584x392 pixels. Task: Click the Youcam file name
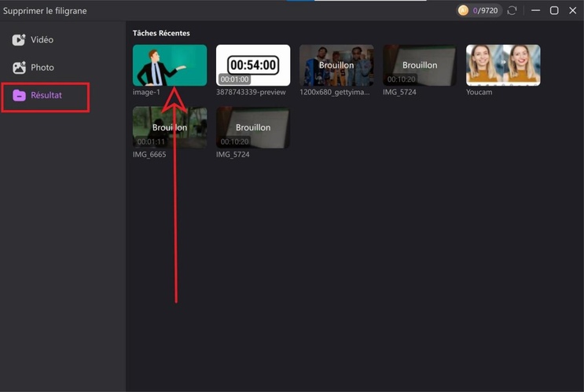tap(479, 92)
